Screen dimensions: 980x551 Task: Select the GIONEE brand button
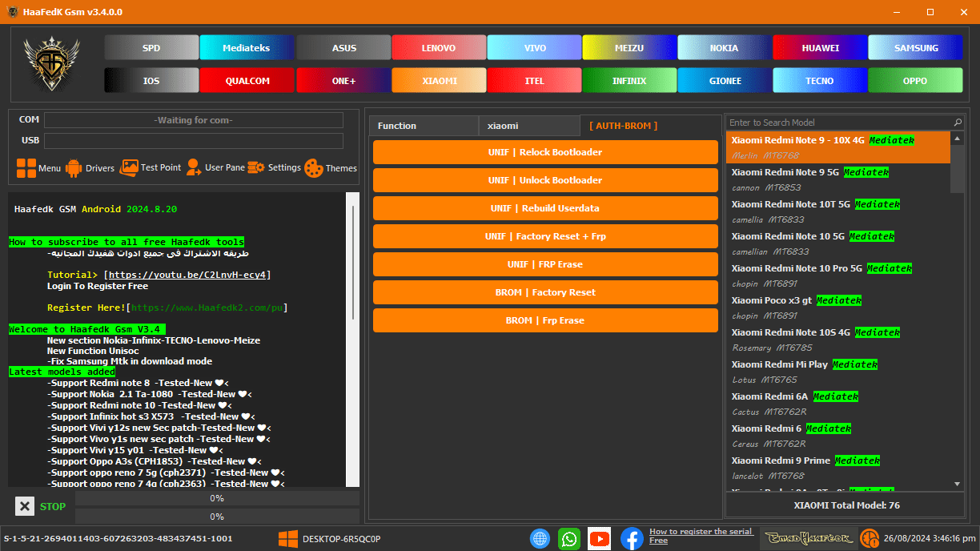[725, 80]
